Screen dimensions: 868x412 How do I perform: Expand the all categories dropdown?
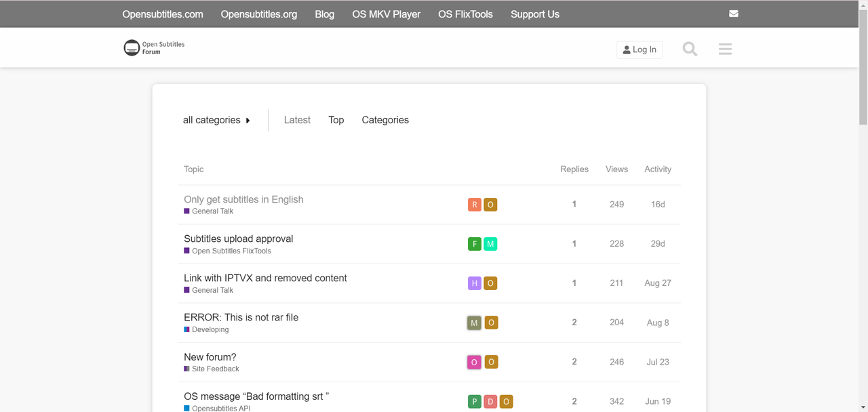[x=216, y=120]
